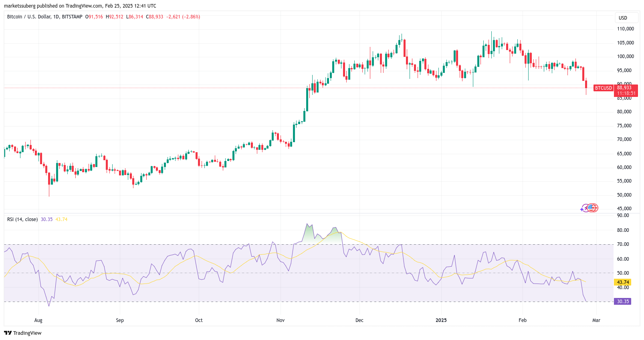Screen dimensions: 644x340
Task: Click the 110,000 price scale label
Action: (x=625, y=29)
